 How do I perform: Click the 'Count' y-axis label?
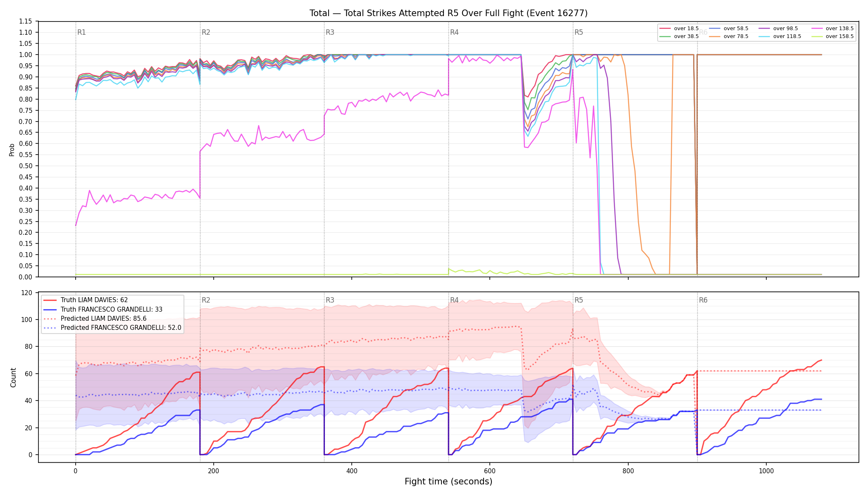click(x=13, y=377)
